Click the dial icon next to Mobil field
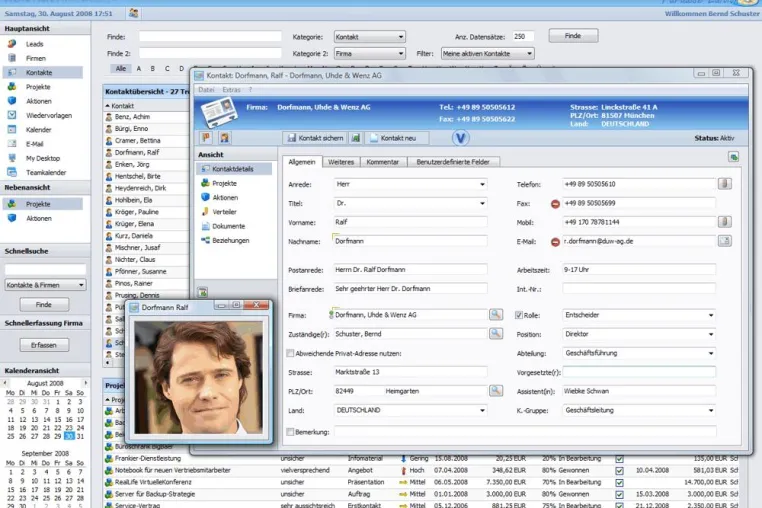This screenshot has width=762, height=508. (724, 222)
